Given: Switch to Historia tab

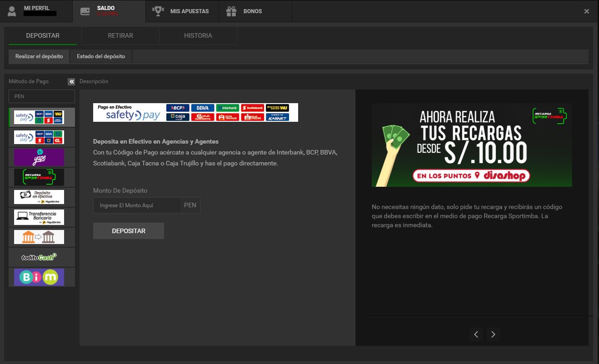Looking at the screenshot, I should point(198,35).
